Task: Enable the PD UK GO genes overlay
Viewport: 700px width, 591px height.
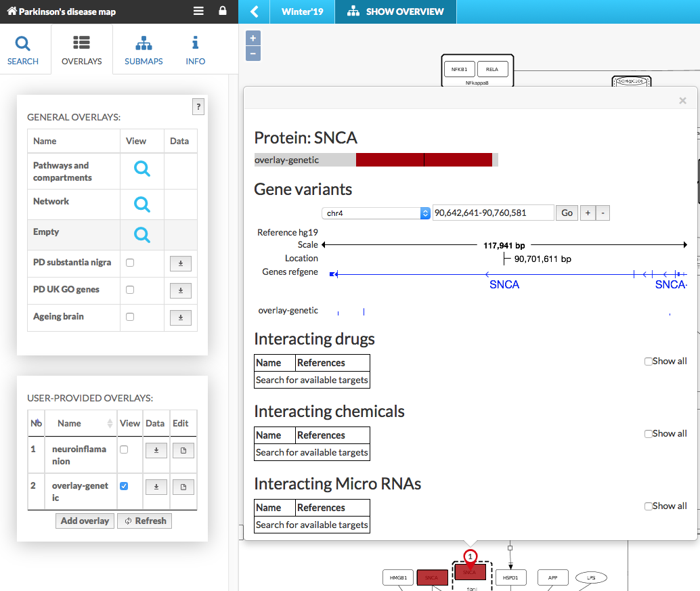Action: 130,290
